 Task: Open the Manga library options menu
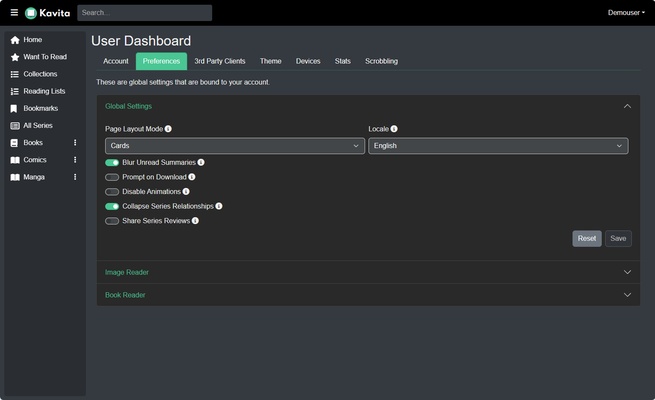(75, 177)
